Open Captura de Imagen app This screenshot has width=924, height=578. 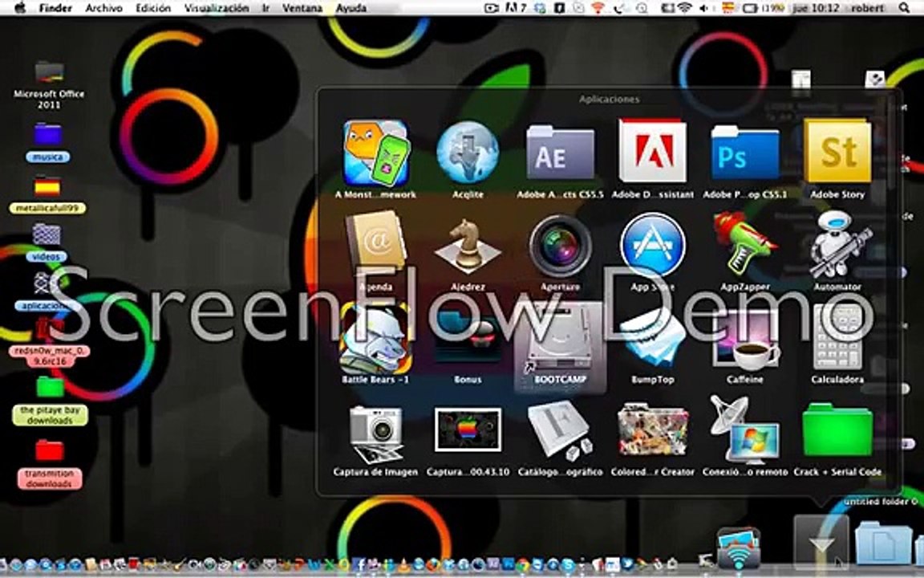[375, 433]
